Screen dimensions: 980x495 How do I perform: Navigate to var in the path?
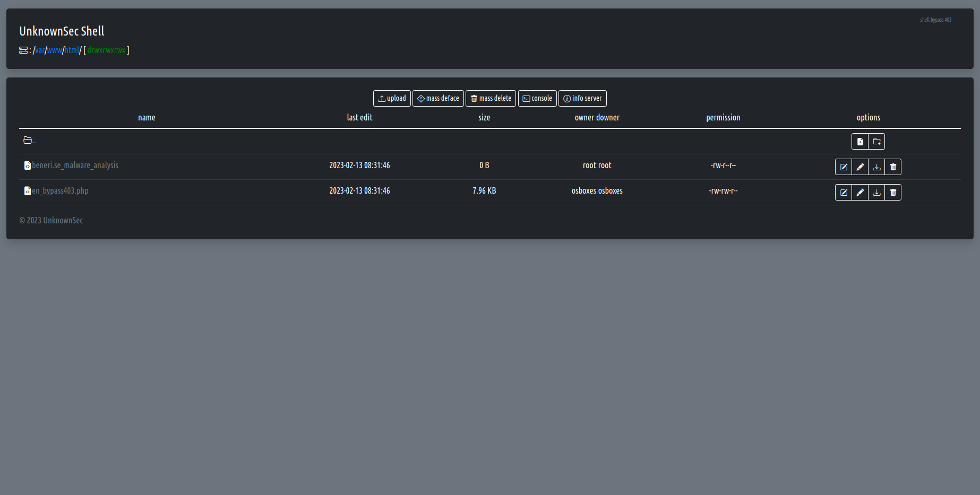40,50
